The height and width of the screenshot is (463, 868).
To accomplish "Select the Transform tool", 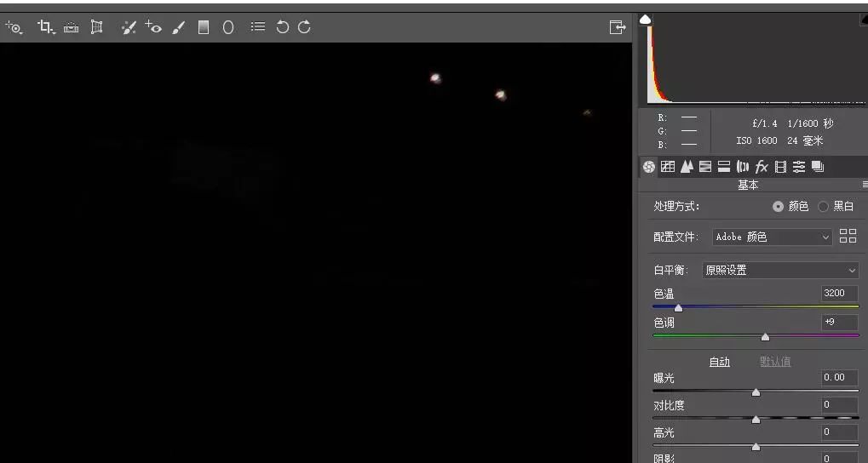I will click(97, 27).
